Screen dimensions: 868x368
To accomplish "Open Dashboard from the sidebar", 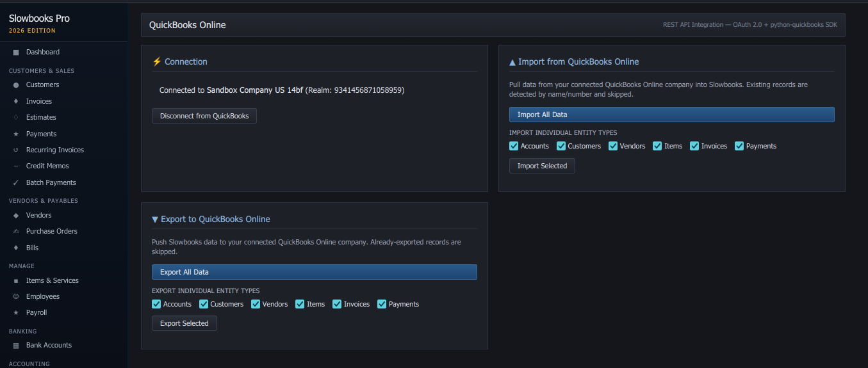I will (43, 52).
